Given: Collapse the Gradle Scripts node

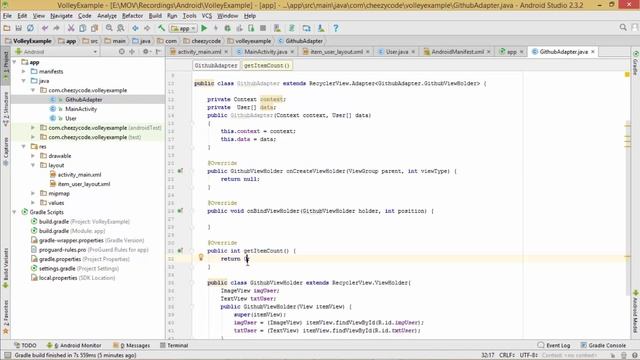Looking at the screenshot, I should point(15,212).
